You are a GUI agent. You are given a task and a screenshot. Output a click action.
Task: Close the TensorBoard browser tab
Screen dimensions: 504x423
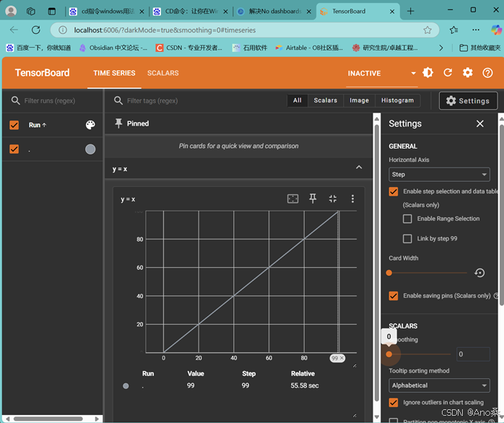click(392, 12)
